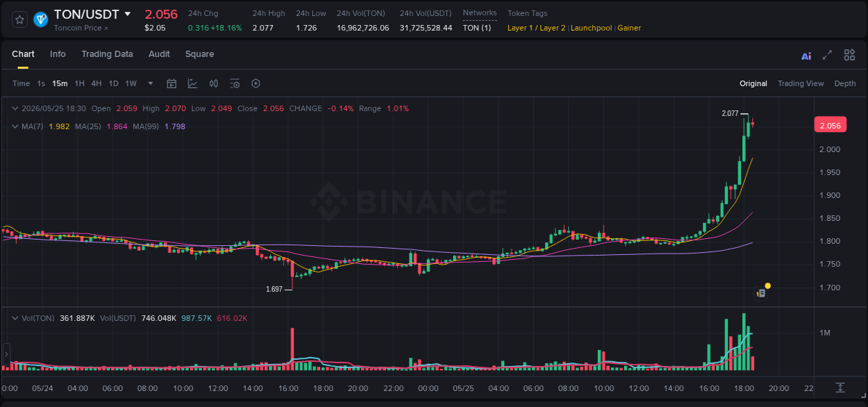Viewport: 868px width, 407px height.
Task: Open the Trading Data tab
Action: [x=107, y=54]
